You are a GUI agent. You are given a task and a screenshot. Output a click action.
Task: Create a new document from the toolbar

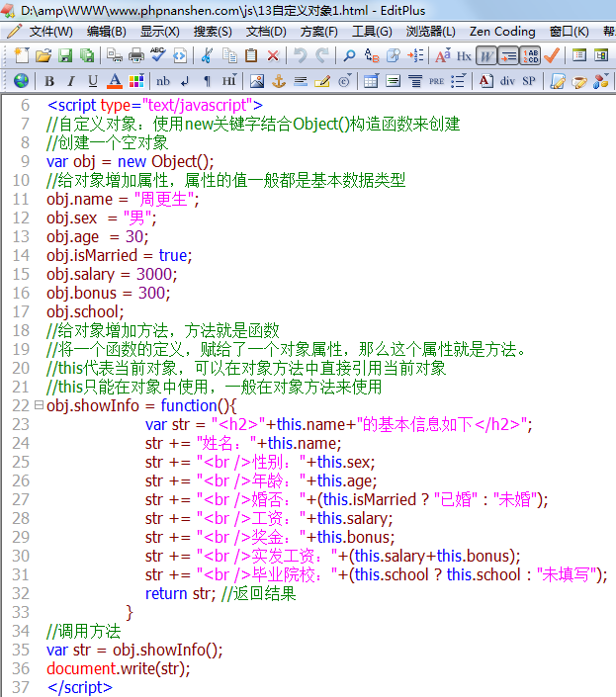point(22,55)
